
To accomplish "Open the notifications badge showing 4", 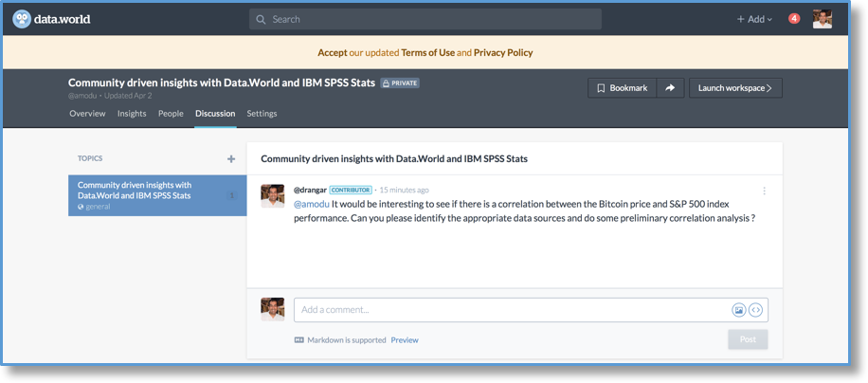I will (794, 19).
